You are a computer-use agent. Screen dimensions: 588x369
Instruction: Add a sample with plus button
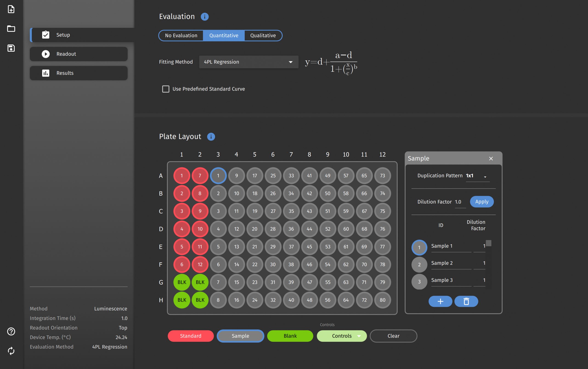click(x=440, y=301)
